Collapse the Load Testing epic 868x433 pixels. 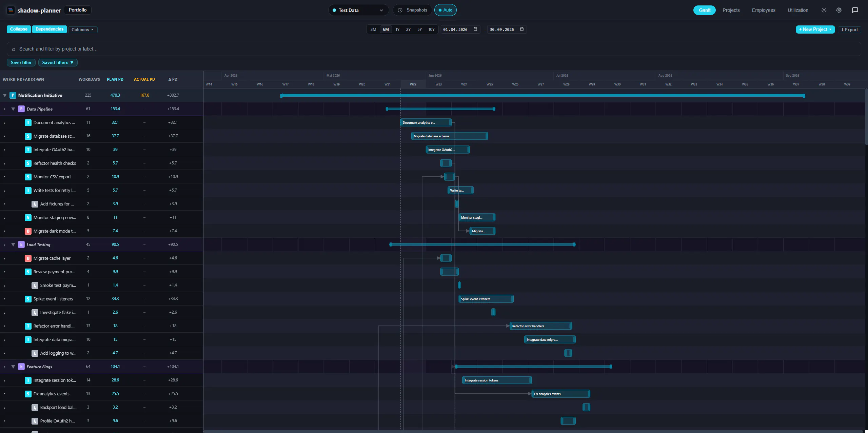coord(13,245)
